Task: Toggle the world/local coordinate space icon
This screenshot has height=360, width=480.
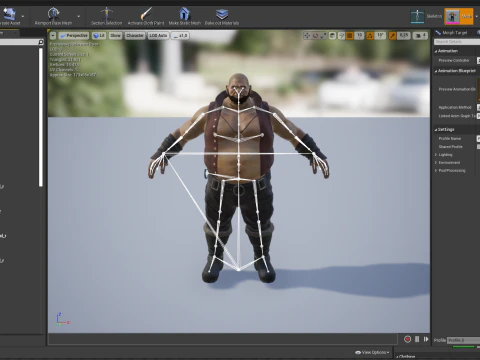Action: click(x=332, y=35)
